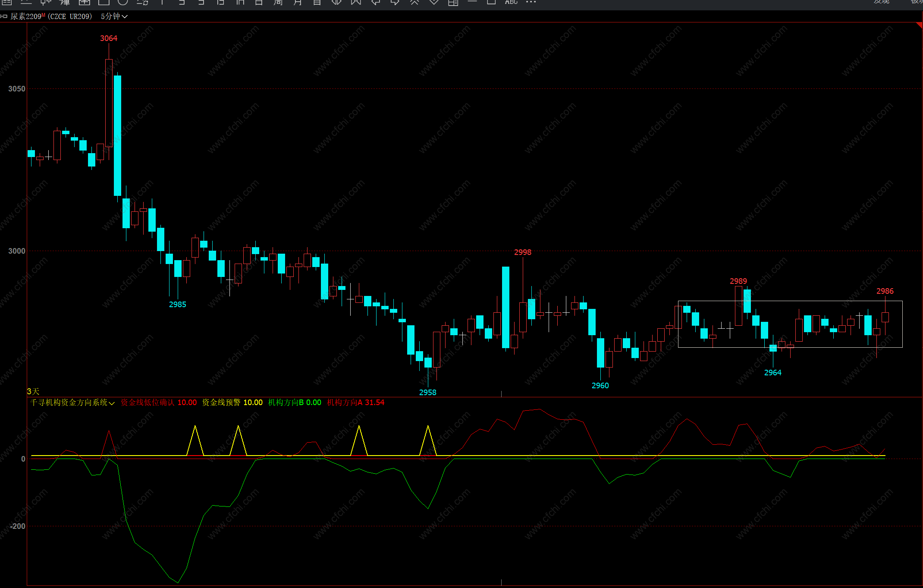The height and width of the screenshot is (588, 923).
Task: Select the circle drawing tool icon
Action: 123,2
